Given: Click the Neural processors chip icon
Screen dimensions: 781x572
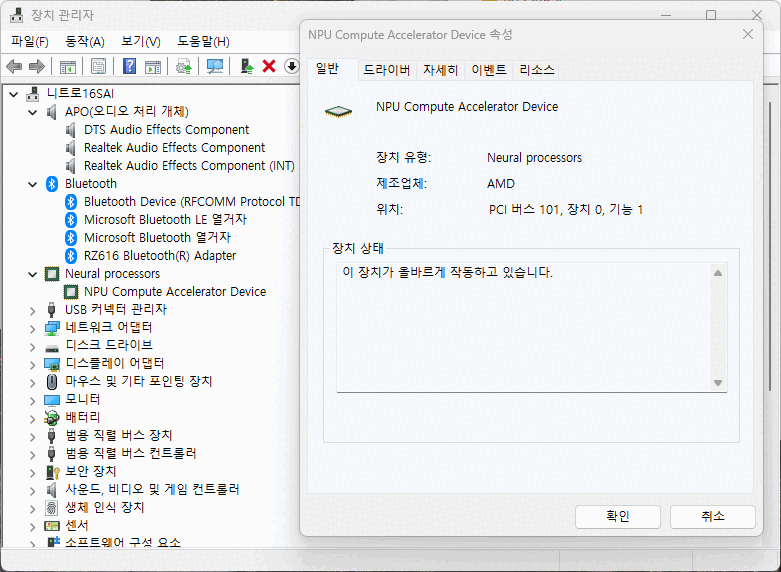Looking at the screenshot, I should pyautogui.click(x=52, y=274).
